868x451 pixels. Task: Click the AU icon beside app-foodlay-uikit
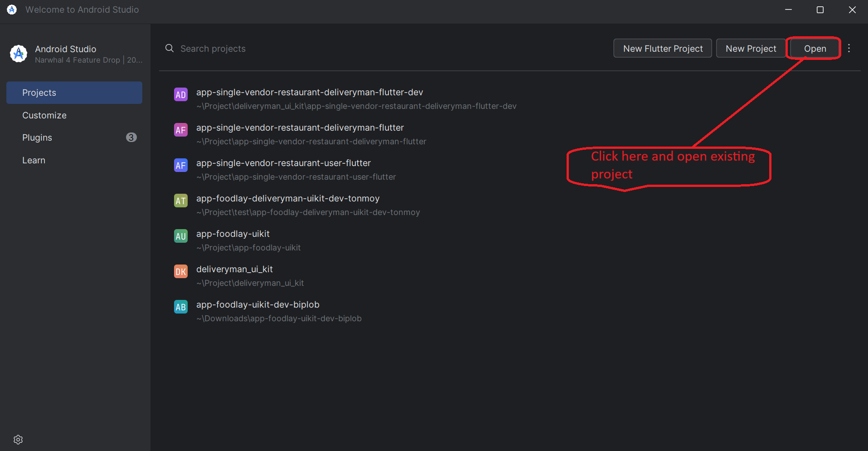[180, 235]
